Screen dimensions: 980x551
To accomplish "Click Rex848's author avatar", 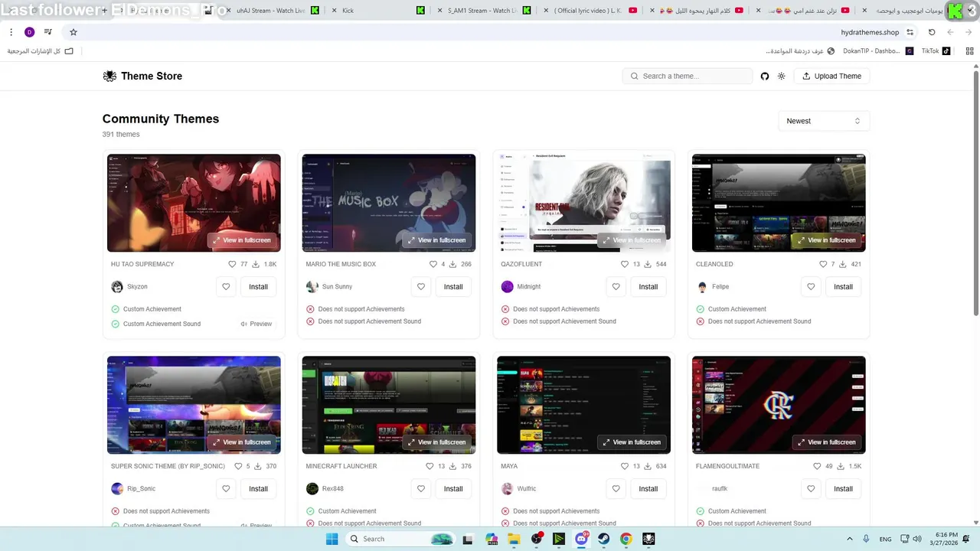I will (312, 488).
